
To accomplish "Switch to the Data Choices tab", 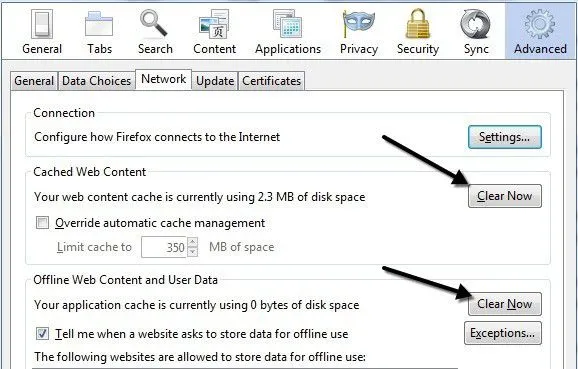I will (96, 81).
